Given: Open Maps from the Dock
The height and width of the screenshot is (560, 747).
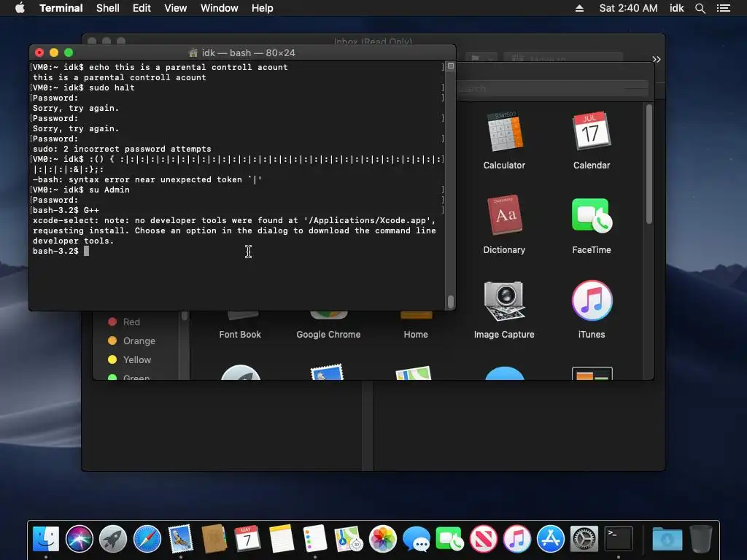Looking at the screenshot, I should (x=349, y=539).
